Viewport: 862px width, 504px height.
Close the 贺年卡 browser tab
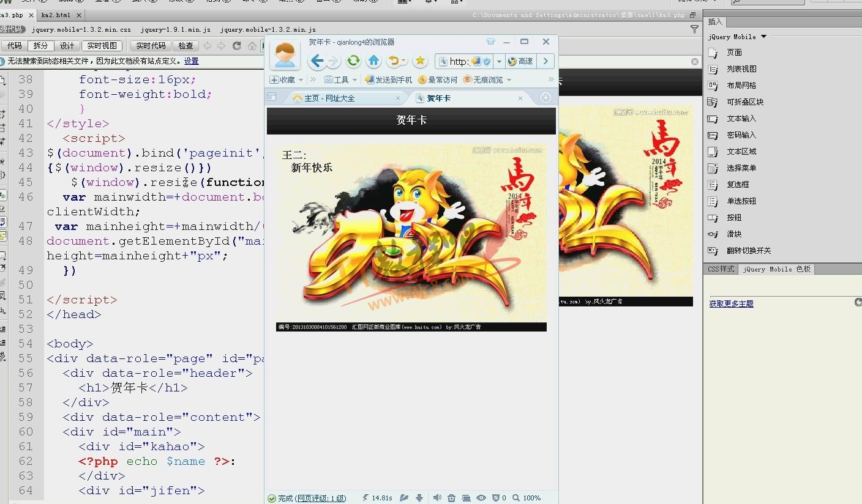point(520,98)
